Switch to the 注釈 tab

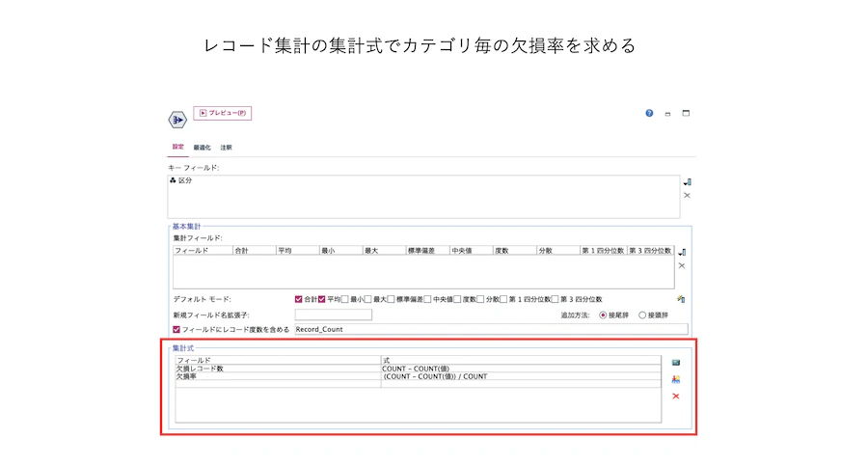(x=227, y=148)
